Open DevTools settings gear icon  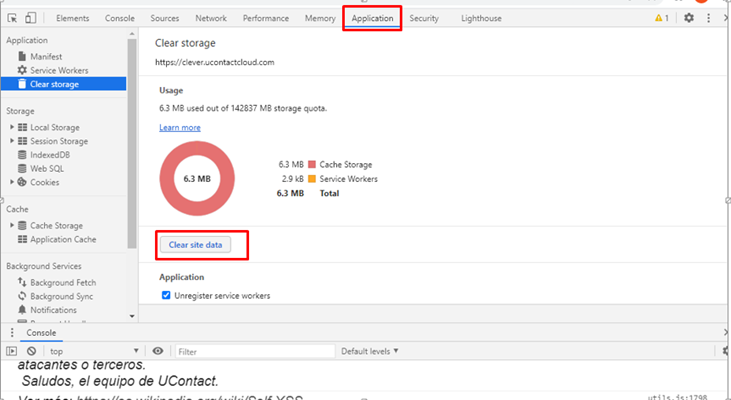689,18
